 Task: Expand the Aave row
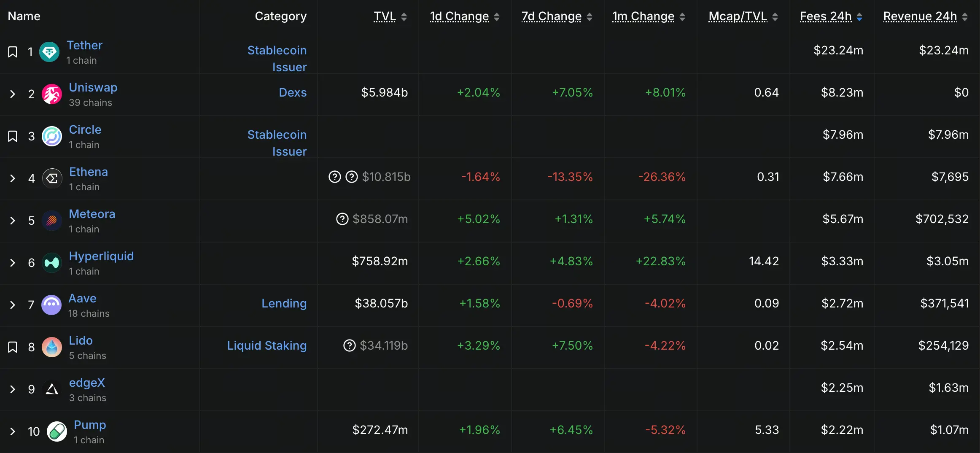(x=13, y=305)
